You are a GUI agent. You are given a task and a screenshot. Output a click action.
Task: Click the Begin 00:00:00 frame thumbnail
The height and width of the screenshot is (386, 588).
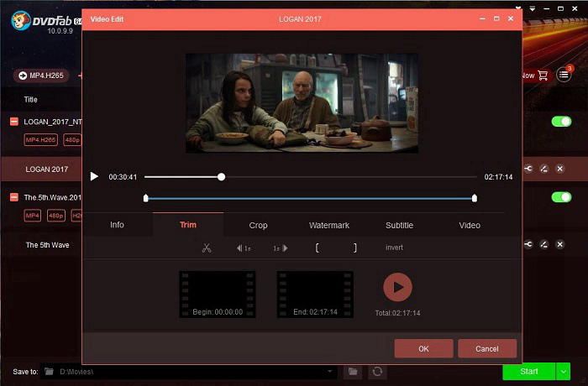218,295
